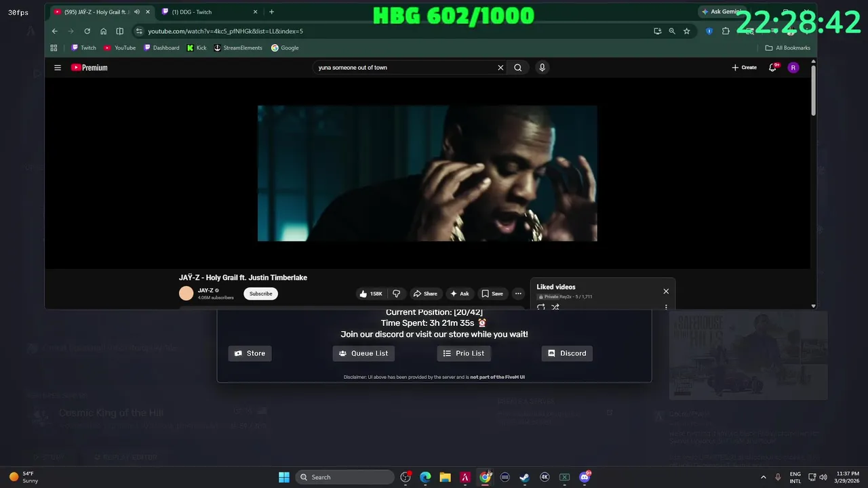
Task: Mute the audio-playing YouTube tab
Action: [137, 12]
